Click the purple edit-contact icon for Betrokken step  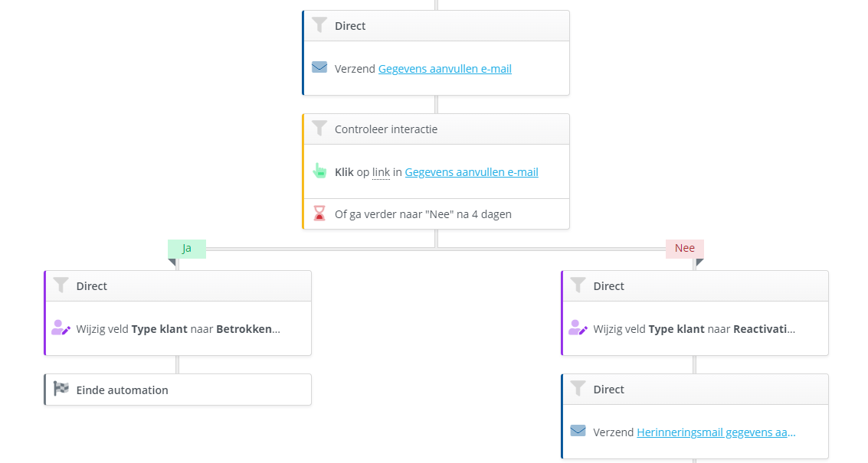[x=61, y=328]
